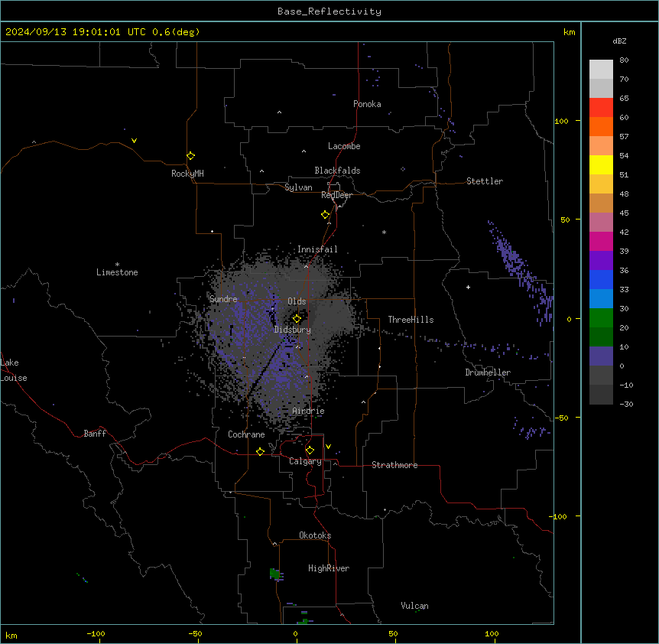This screenshot has height=644, width=659.
Task: Click the Vulcan town label
Action: pyautogui.click(x=414, y=606)
